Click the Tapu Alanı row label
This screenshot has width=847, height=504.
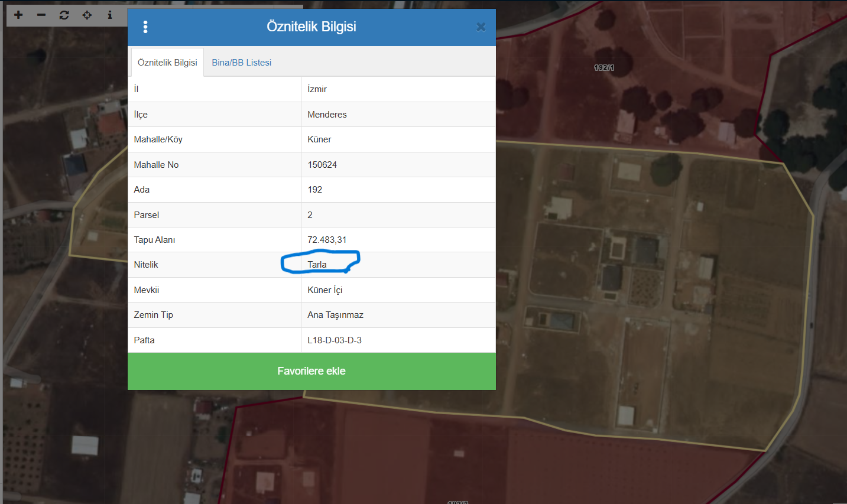tap(154, 240)
